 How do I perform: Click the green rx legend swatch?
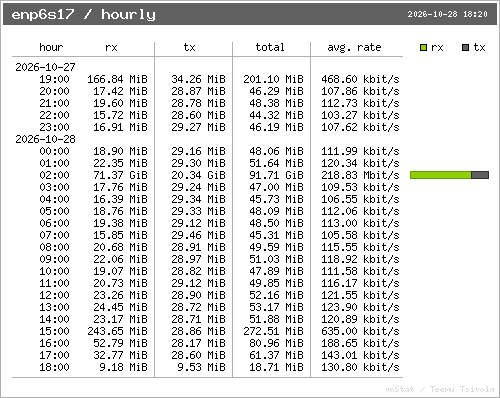[x=423, y=48]
